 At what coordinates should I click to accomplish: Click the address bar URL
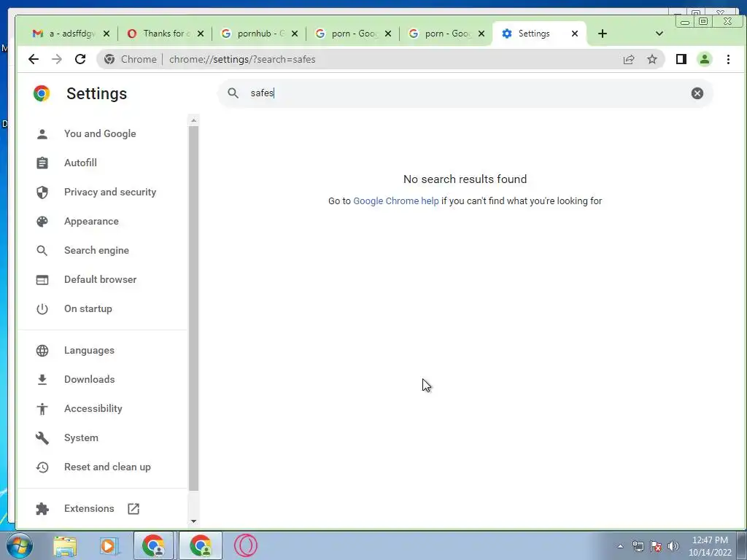tap(242, 60)
